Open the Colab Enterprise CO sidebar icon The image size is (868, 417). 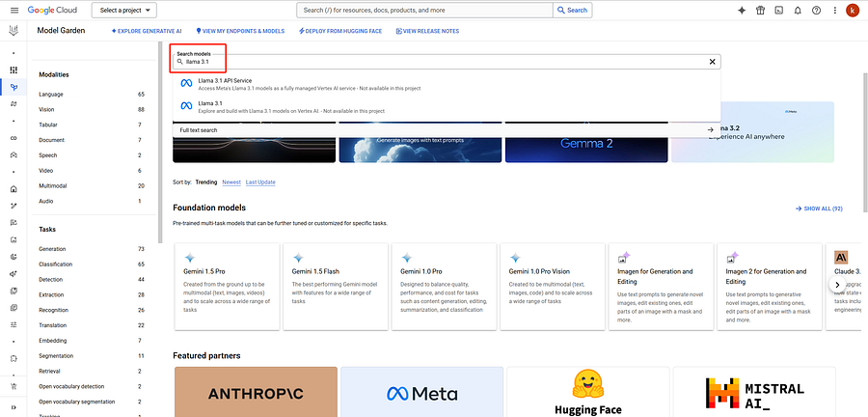[x=14, y=138]
